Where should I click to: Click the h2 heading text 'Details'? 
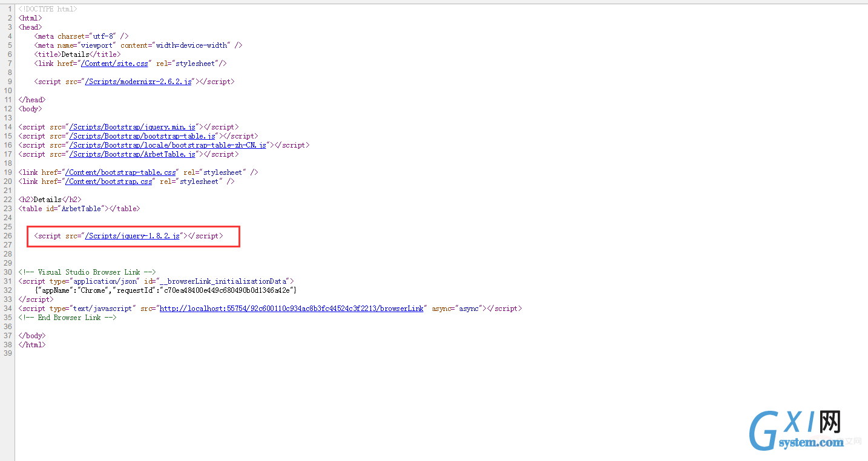pyautogui.click(x=47, y=200)
